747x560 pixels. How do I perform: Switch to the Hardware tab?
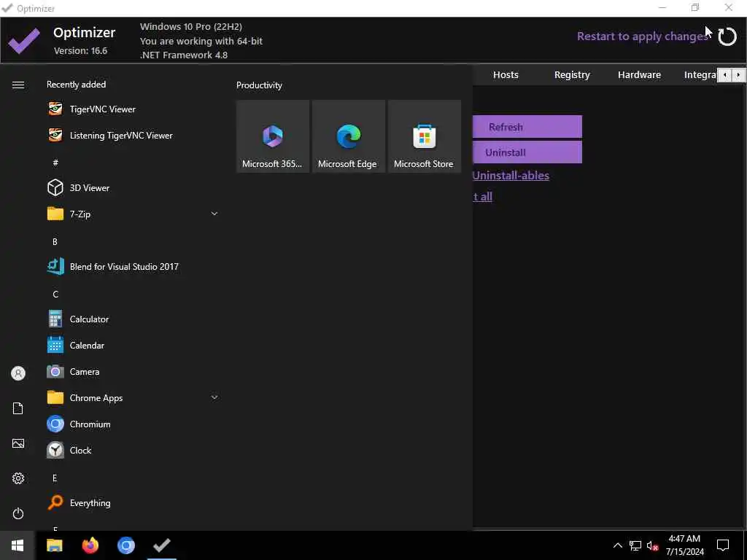coord(639,75)
